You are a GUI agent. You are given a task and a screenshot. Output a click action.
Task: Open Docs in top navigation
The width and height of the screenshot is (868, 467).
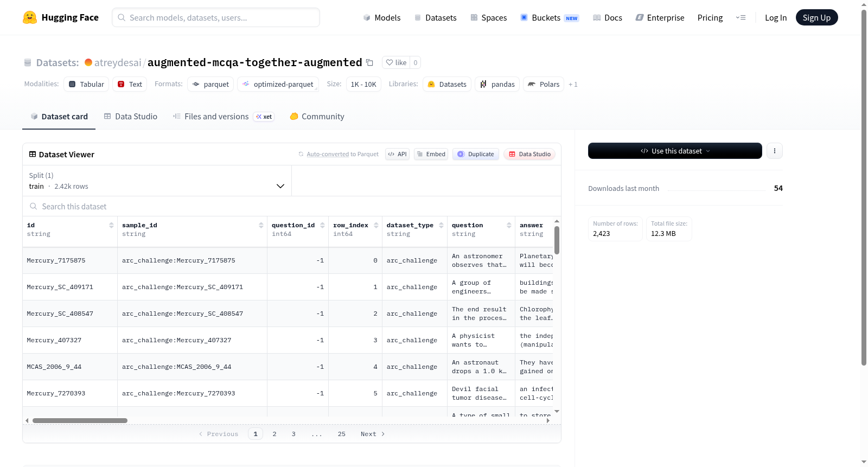[608, 17]
